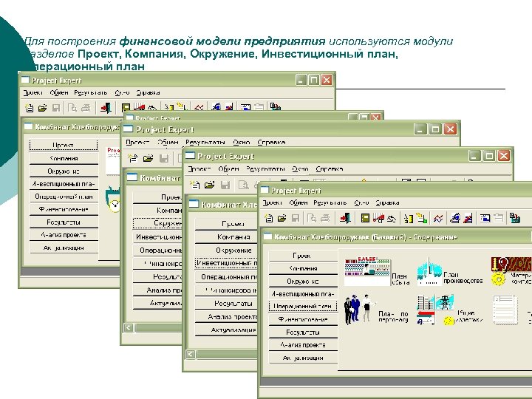Select Актуализация section in front window
532x399 pixels.
(303, 358)
